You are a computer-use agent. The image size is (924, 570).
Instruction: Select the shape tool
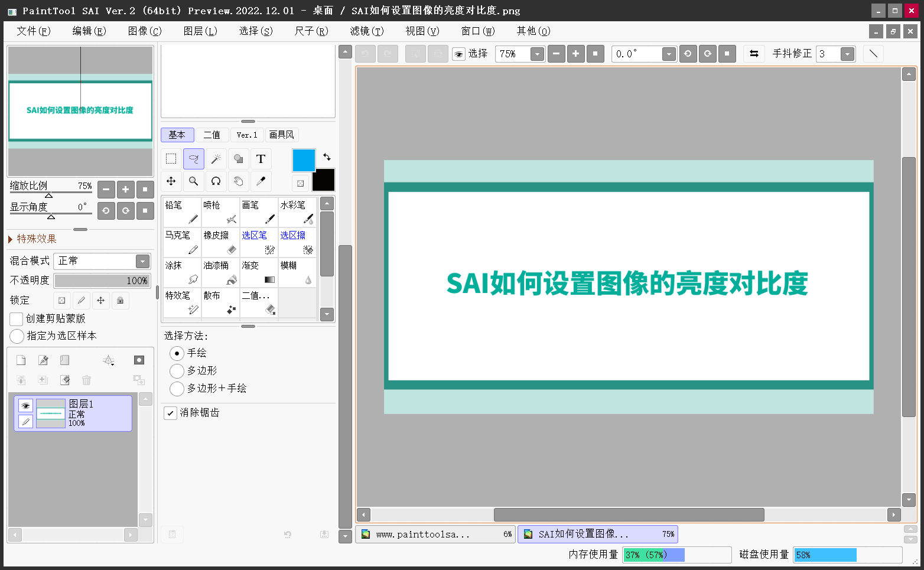pyautogui.click(x=239, y=159)
